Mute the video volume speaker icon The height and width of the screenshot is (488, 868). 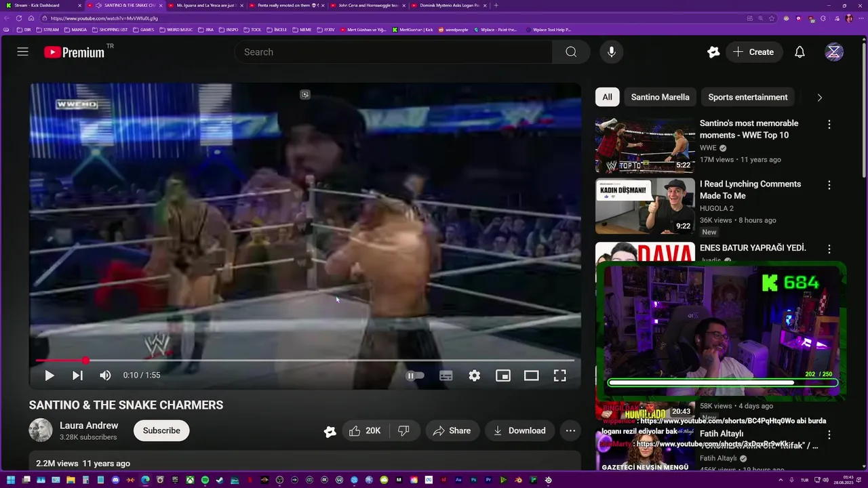(105, 375)
